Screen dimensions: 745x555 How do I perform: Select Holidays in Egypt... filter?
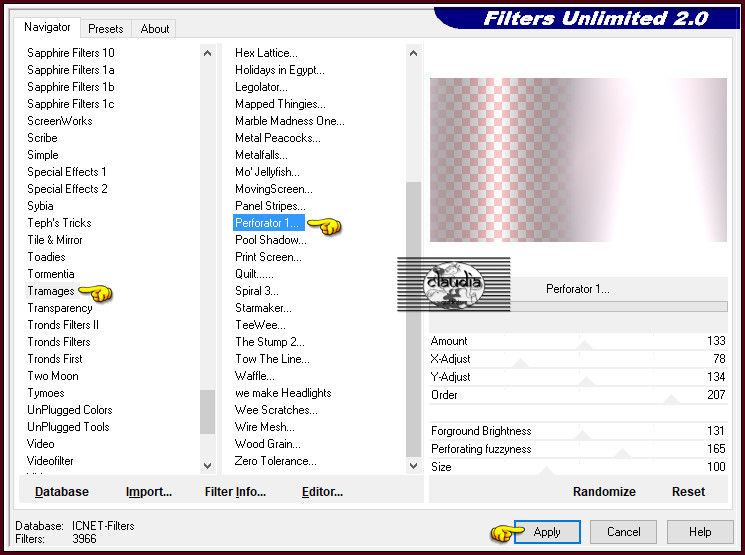click(280, 70)
